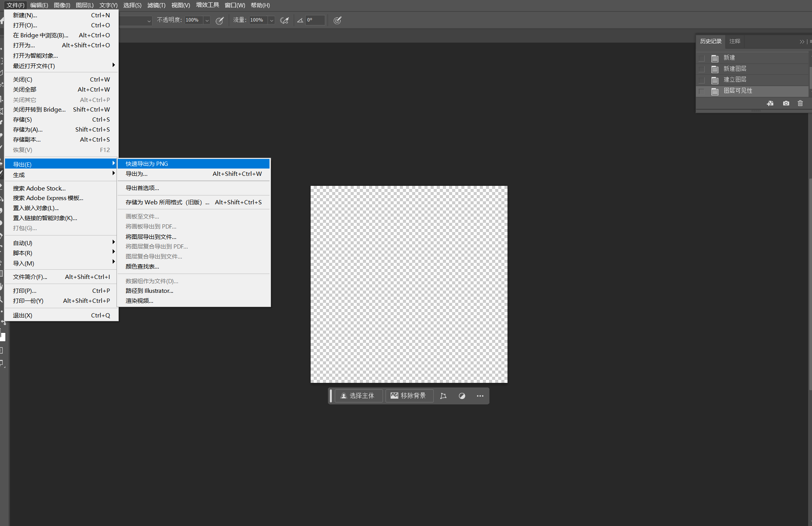Viewport: 812px width, 526px height.
Task: Select Save for Web legacy (存储为 Web 所用格式)
Action: click(193, 202)
